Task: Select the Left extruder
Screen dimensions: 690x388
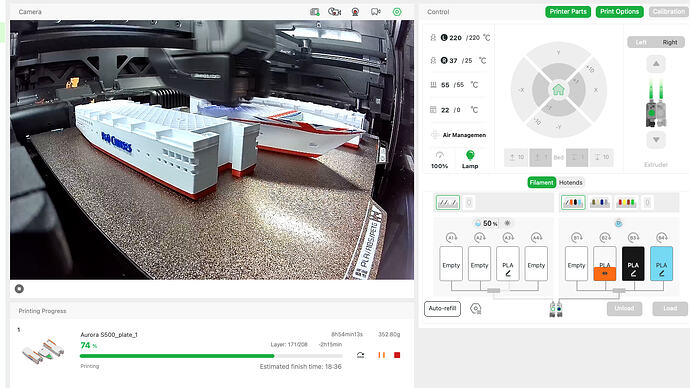Action: [x=641, y=42]
